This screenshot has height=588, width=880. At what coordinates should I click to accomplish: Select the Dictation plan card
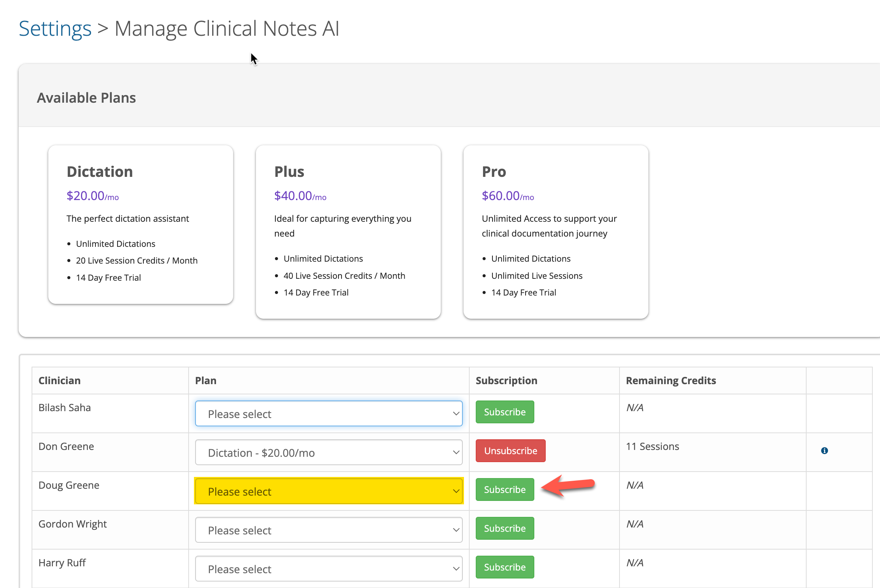pyautogui.click(x=141, y=224)
